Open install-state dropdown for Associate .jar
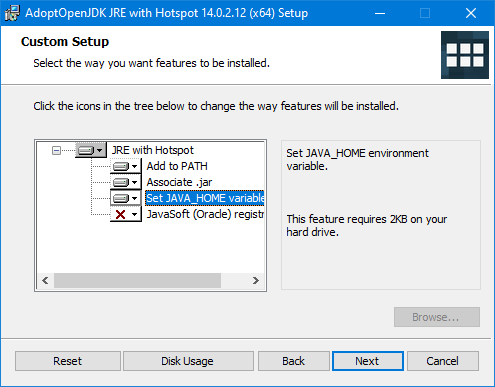This screenshot has width=495, height=387. click(126, 182)
